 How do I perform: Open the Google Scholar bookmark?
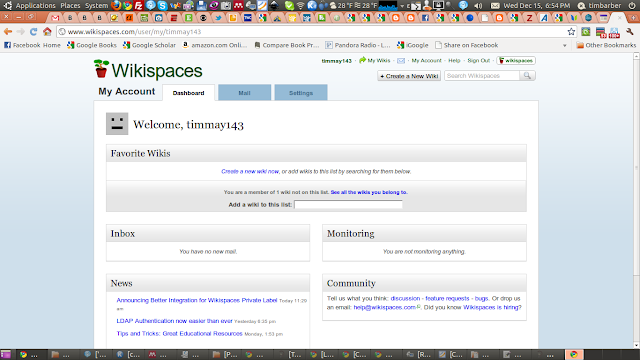tap(149, 45)
